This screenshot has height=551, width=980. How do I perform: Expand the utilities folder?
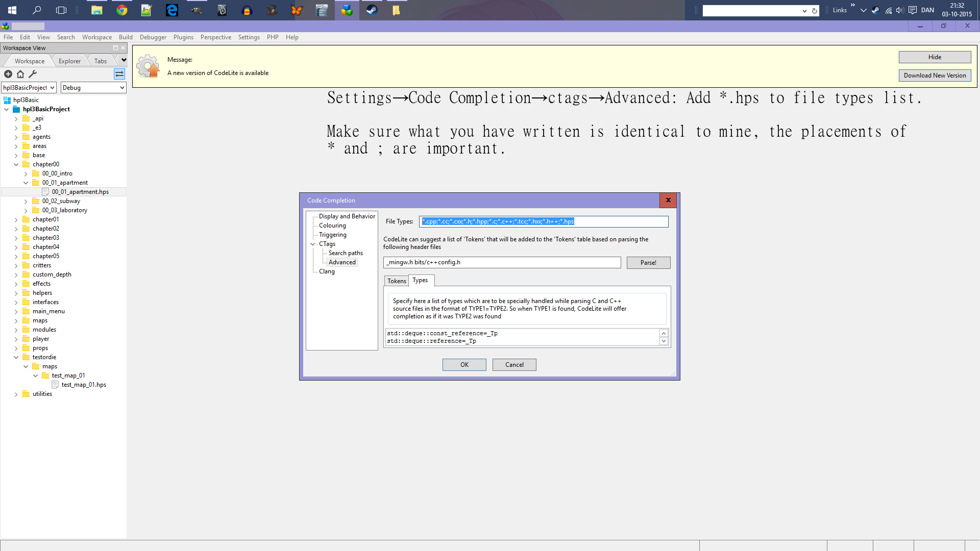tap(16, 394)
